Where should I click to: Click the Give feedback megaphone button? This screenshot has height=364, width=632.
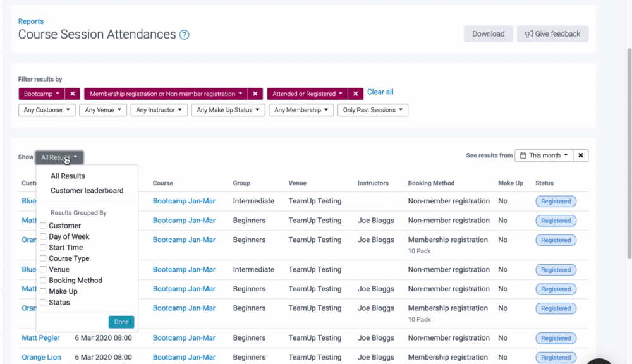click(552, 34)
